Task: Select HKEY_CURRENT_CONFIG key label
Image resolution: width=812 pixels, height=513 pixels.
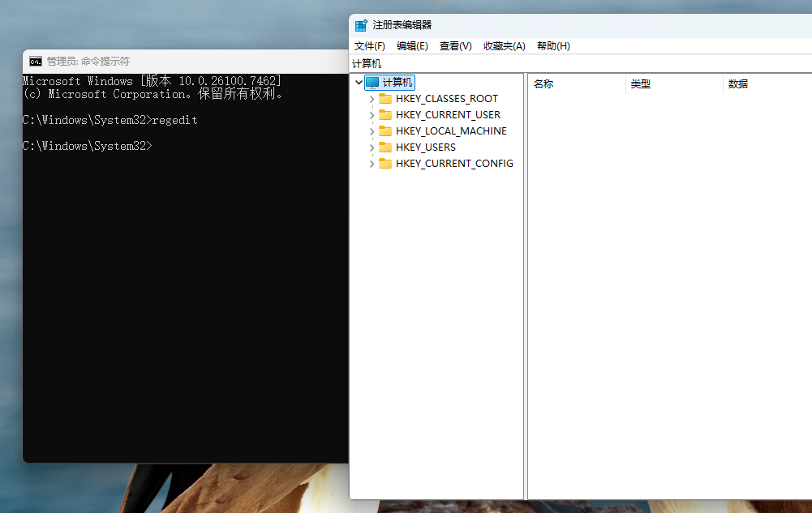Action: tap(455, 164)
